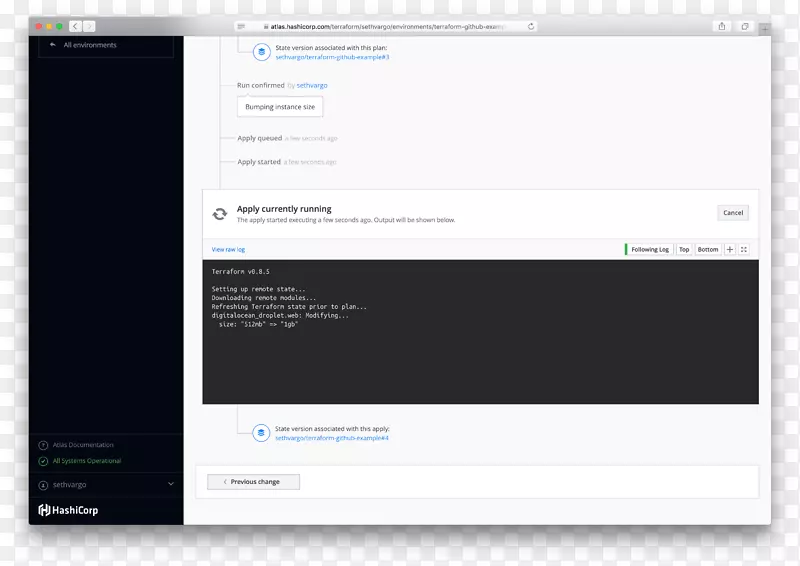Open the log fullscreen using the expand icon

[744, 249]
